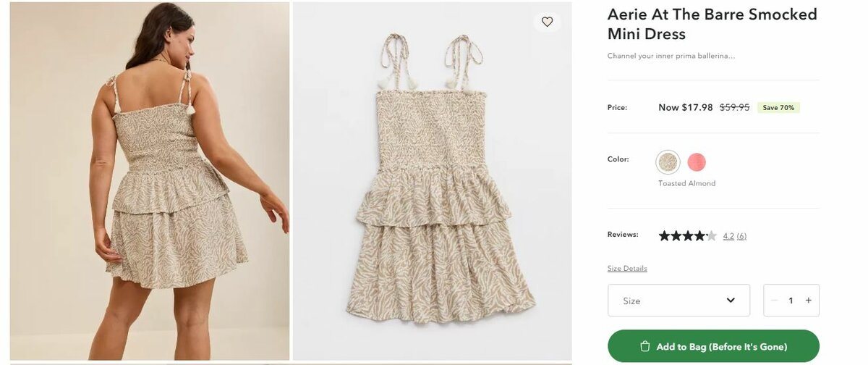
Task: Click the 4.2 rating link
Action: pyautogui.click(x=728, y=236)
